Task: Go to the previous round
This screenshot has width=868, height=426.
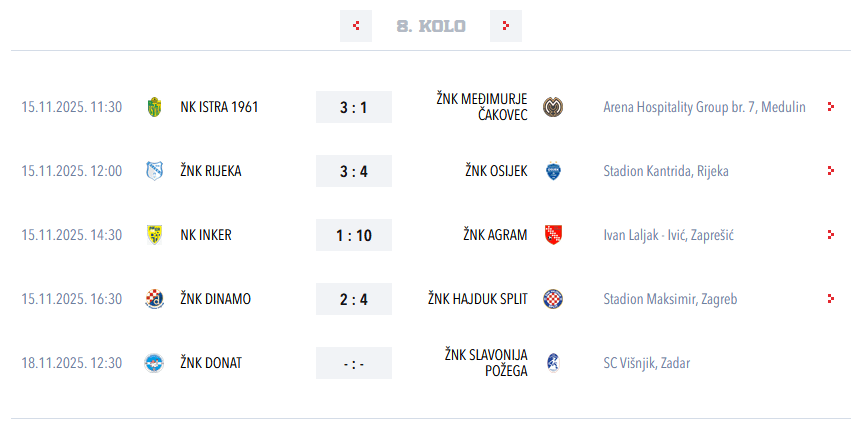Action: [x=356, y=26]
